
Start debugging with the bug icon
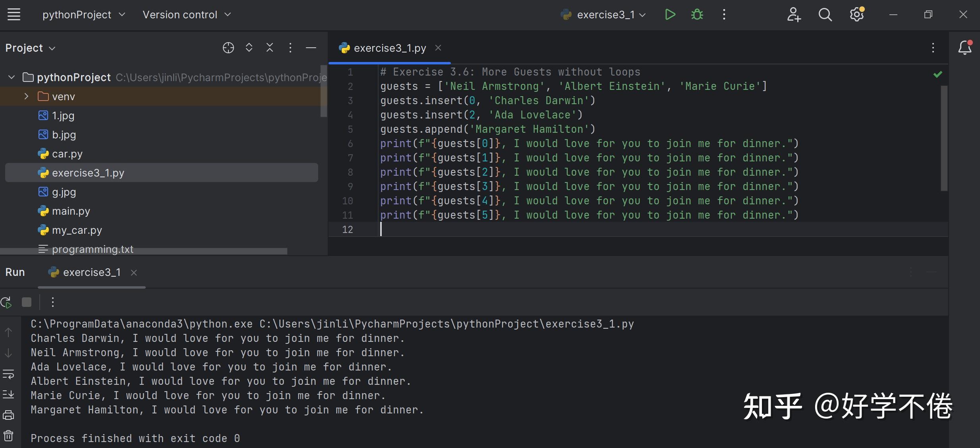point(698,14)
